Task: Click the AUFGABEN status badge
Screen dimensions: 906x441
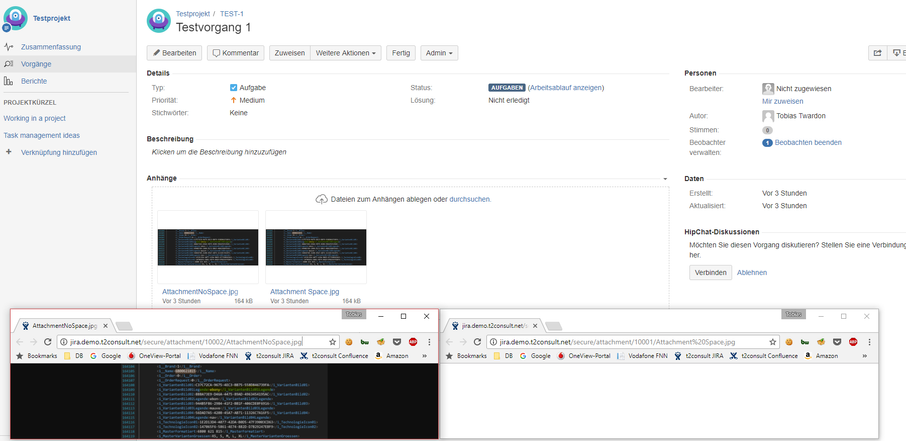Action: (x=506, y=88)
